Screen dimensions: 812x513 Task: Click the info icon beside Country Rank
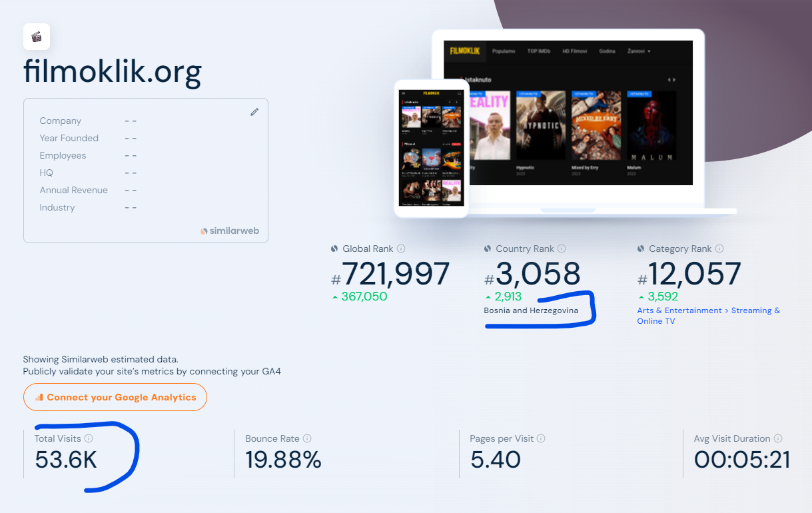[x=562, y=249]
